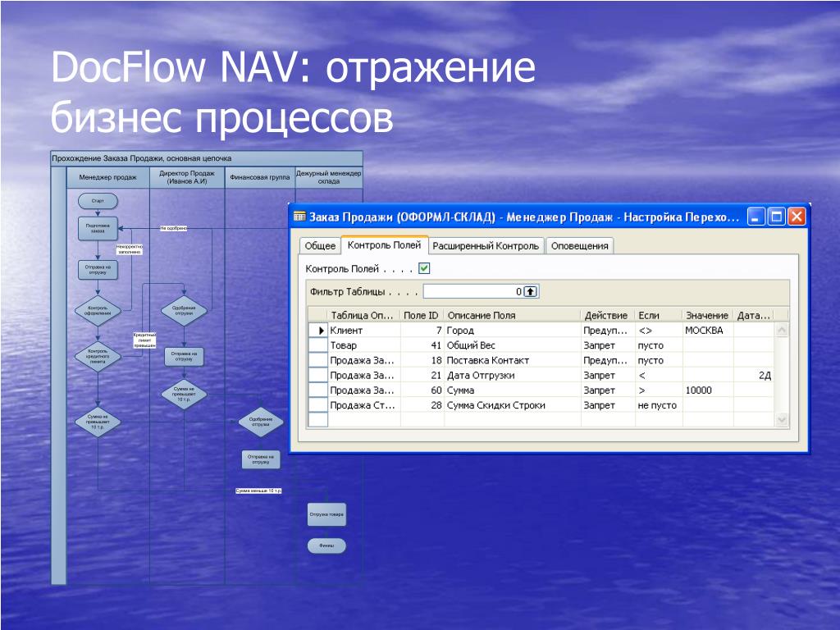
Task: Click the Действие column header
Action: pyautogui.click(x=608, y=316)
